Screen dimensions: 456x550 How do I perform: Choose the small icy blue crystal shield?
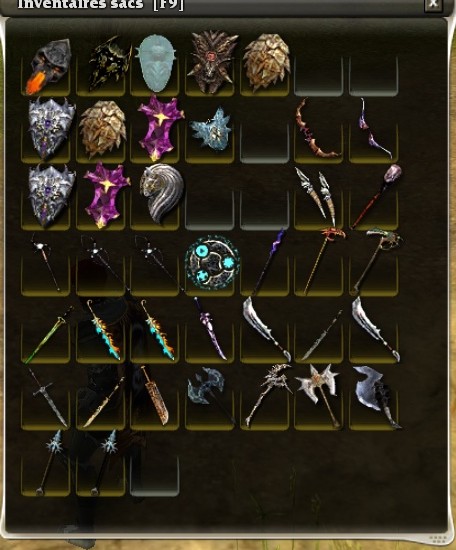pos(211,130)
